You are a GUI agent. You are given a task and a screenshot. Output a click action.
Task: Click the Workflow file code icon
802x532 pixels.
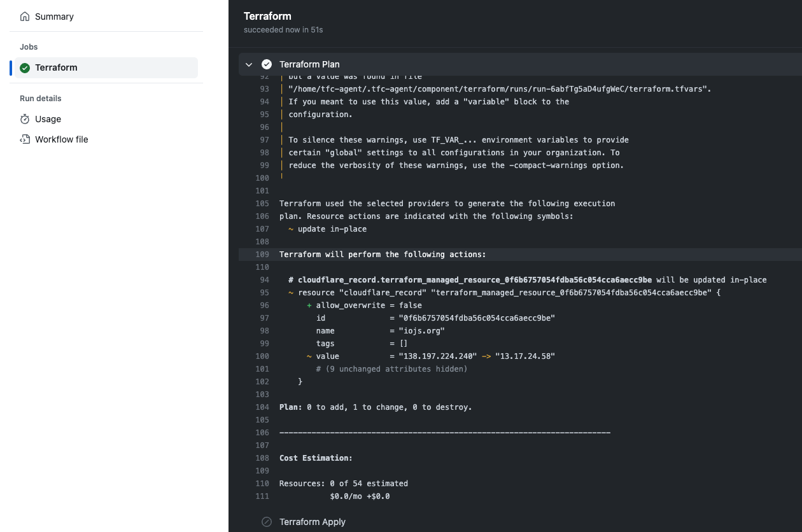click(x=25, y=139)
